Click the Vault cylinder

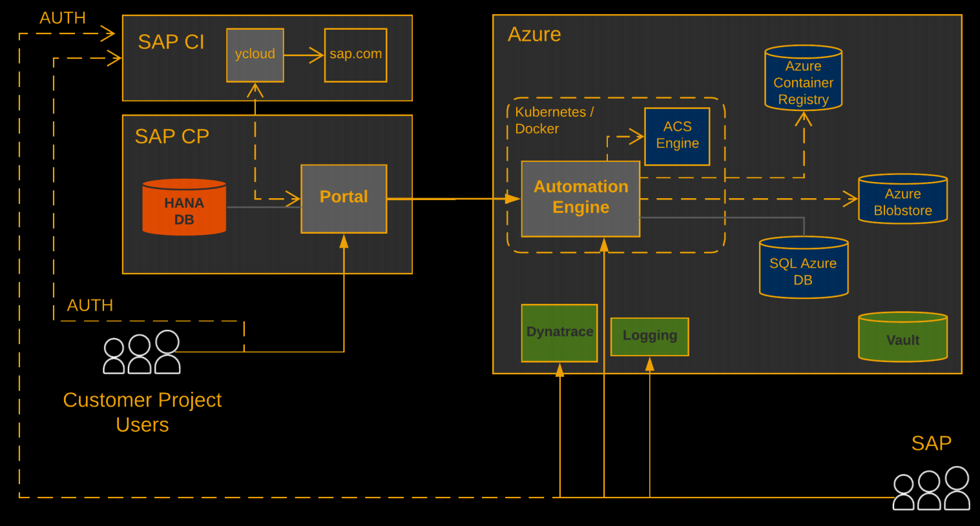click(x=902, y=336)
